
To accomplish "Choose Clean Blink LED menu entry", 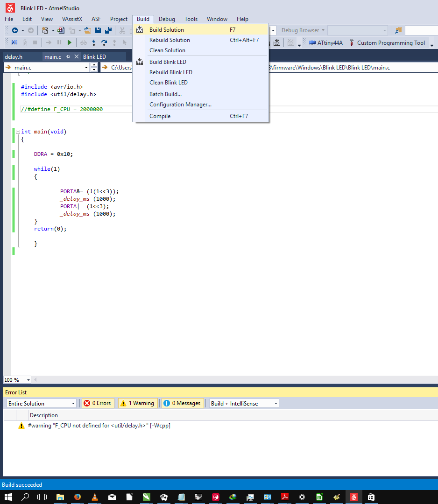I will pyautogui.click(x=201, y=82).
